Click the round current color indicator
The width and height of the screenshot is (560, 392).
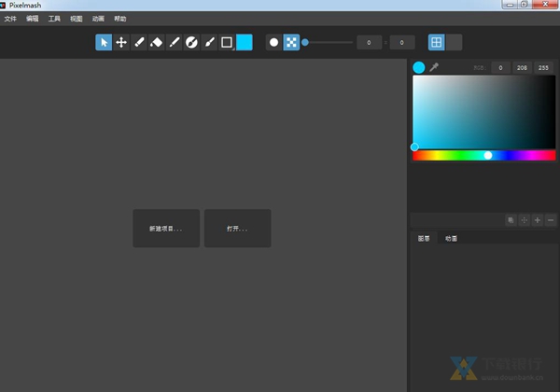click(x=419, y=67)
